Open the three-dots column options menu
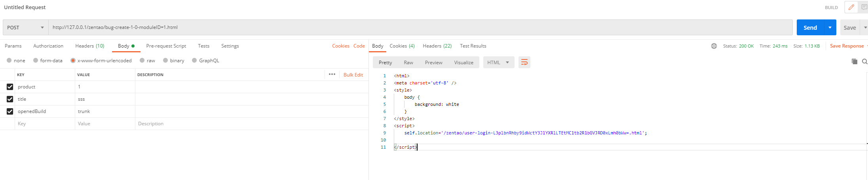The width and height of the screenshot is (868, 180). coord(332,75)
